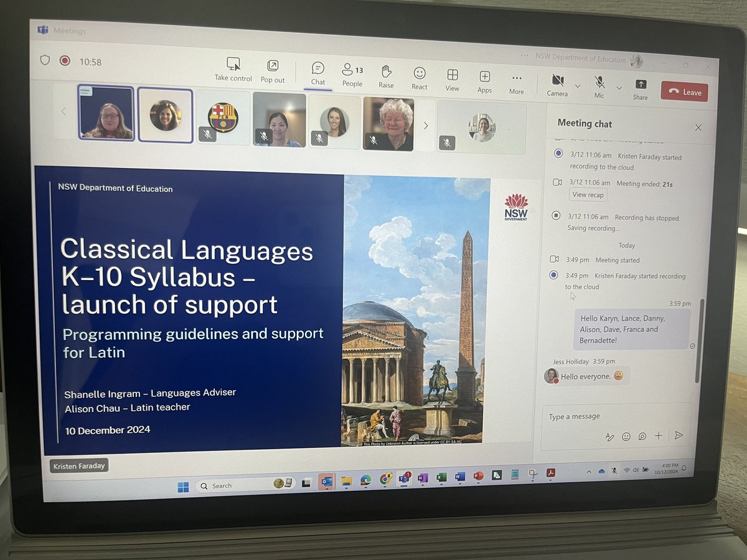Show hidden system tray icons chevron
This screenshot has width=747, height=560.
click(x=589, y=472)
